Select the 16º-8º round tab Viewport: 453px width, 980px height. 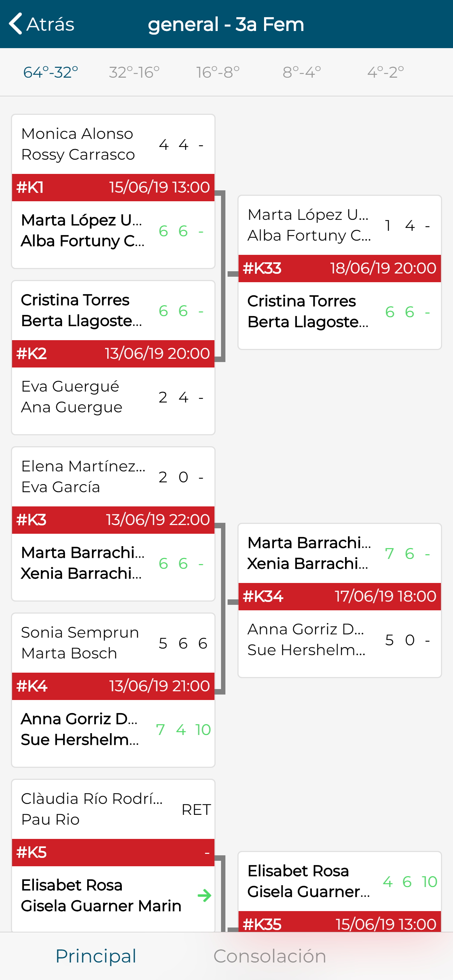[218, 72]
